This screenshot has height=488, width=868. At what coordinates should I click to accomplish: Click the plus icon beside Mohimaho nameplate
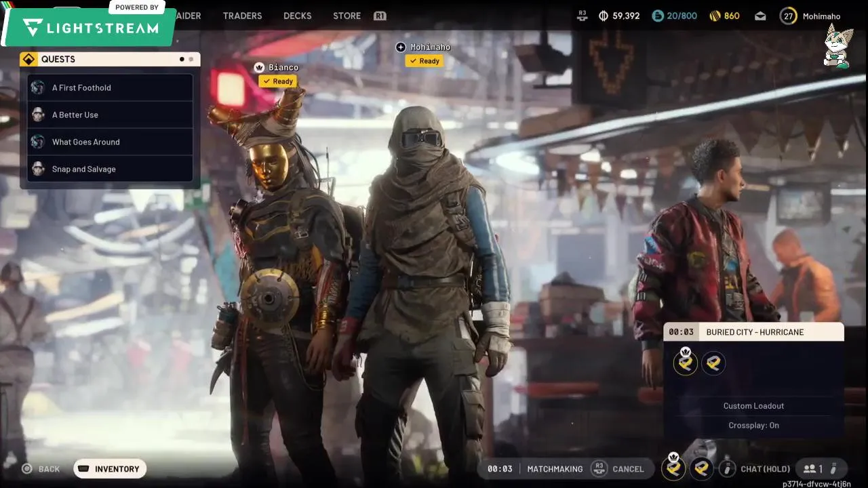pos(401,47)
